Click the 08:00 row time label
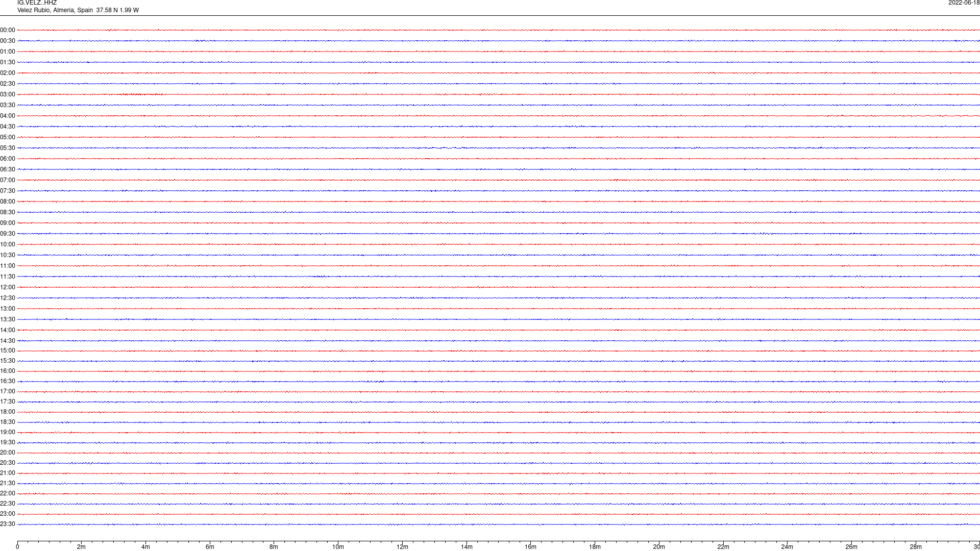 point(8,202)
